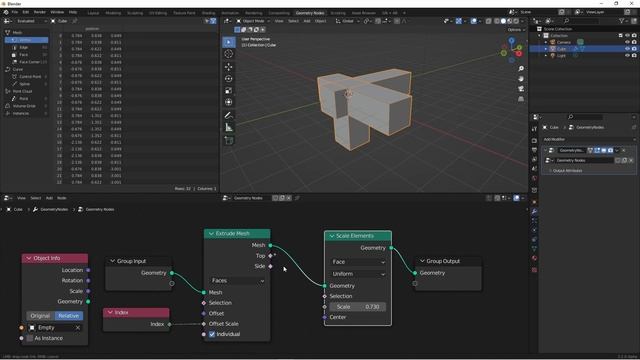The height and width of the screenshot is (360, 640).
Task: Select the Cursor tool in the viewport toolbar
Action: coord(229,54)
